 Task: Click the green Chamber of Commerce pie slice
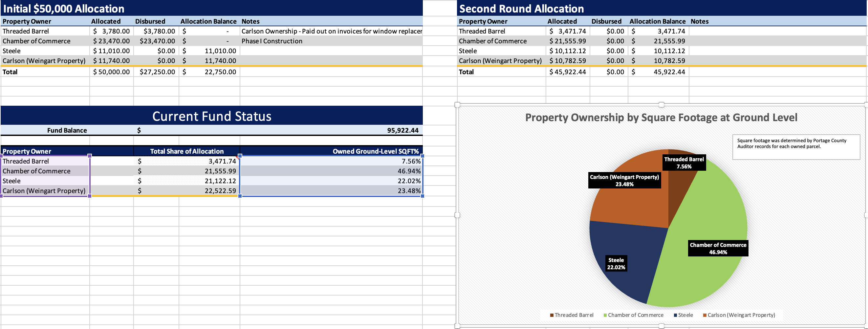(704, 216)
